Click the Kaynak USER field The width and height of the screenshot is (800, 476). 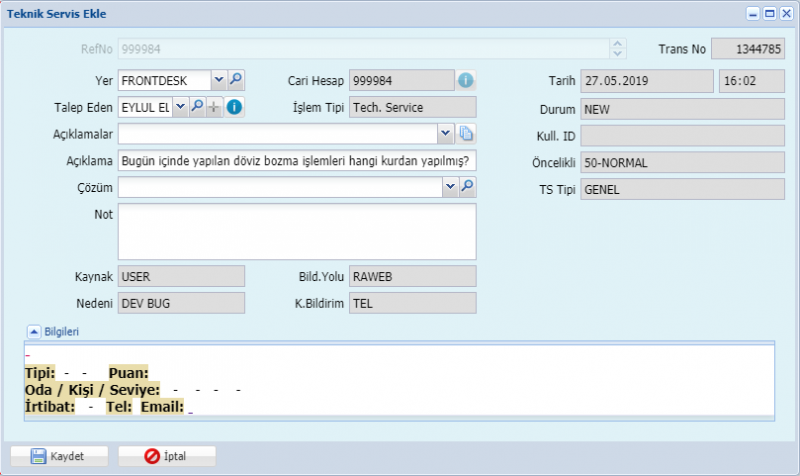pos(181,276)
